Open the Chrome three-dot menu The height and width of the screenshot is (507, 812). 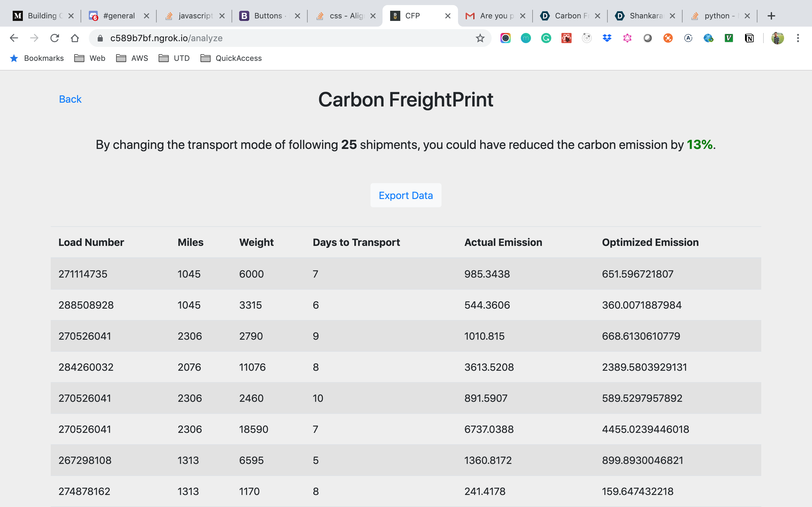pyautogui.click(x=798, y=38)
